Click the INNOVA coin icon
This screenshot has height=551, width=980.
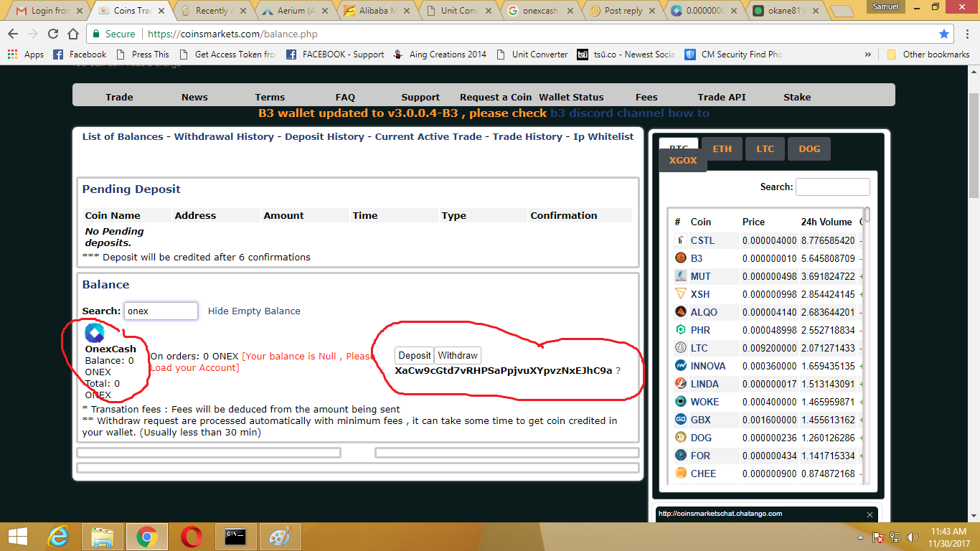(x=681, y=366)
